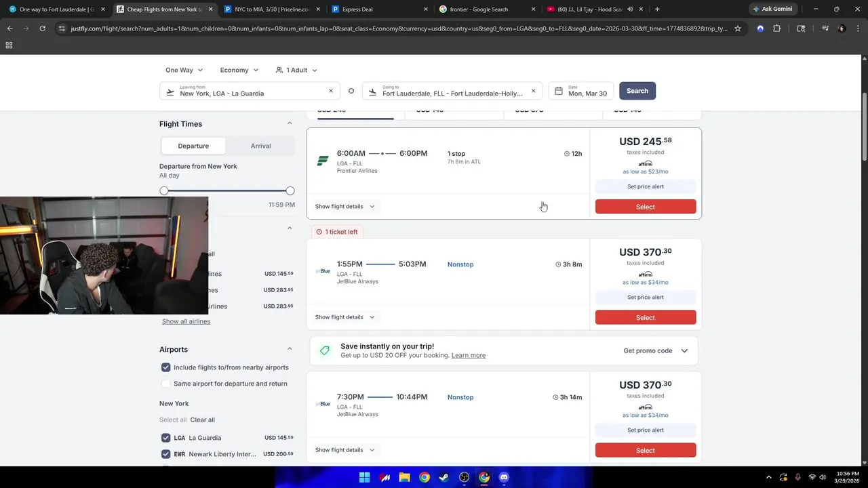Viewport: 868px width, 488px height.
Task: Click the left departure time slider handle
Action: [164, 191]
